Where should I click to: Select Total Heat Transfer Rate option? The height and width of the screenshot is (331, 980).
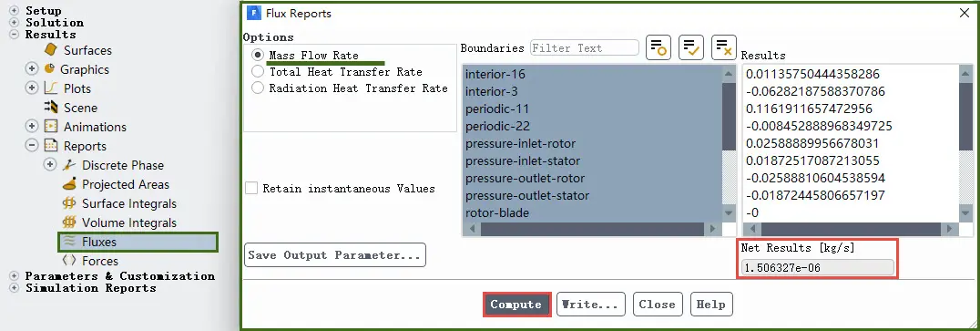click(x=258, y=71)
